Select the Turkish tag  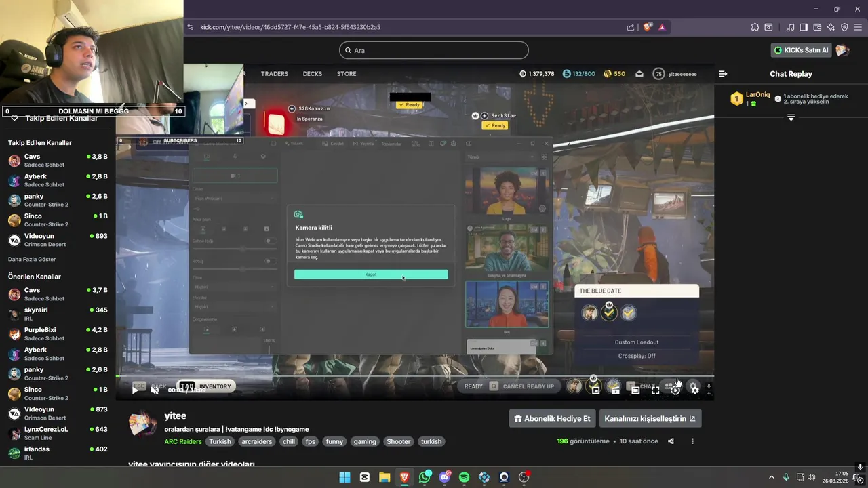pyautogui.click(x=220, y=441)
